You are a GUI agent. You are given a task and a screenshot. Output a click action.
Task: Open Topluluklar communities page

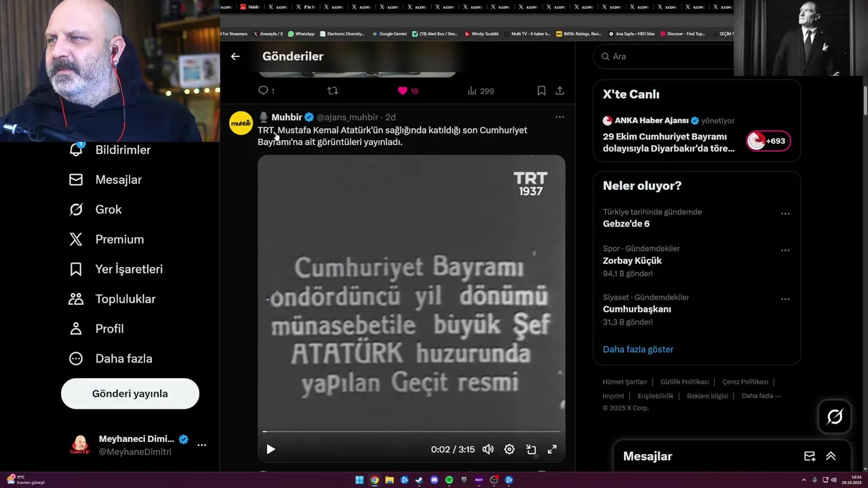(113, 299)
